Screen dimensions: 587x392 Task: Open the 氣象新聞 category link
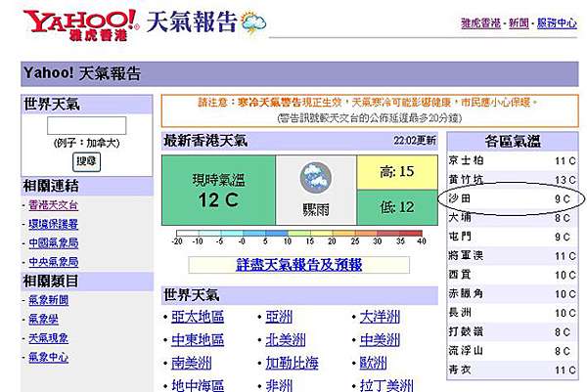pos(48,300)
